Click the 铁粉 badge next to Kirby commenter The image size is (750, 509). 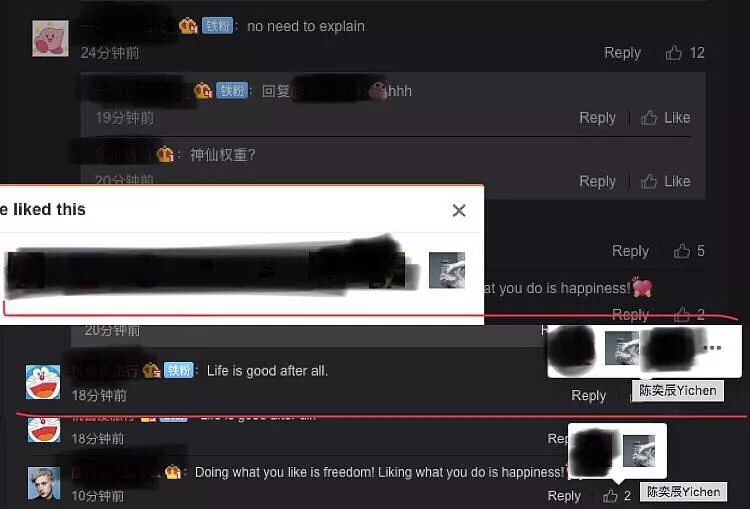point(217,25)
